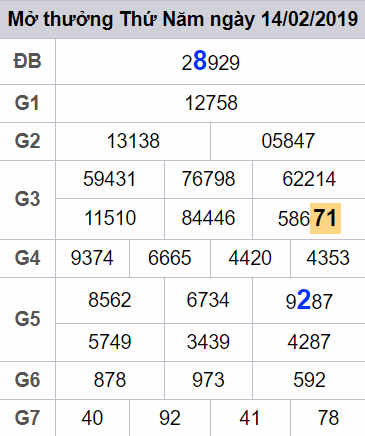Click the G2 number 13138
The width and height of the screenshot is (365, 436).
click(x=133, y=141)
